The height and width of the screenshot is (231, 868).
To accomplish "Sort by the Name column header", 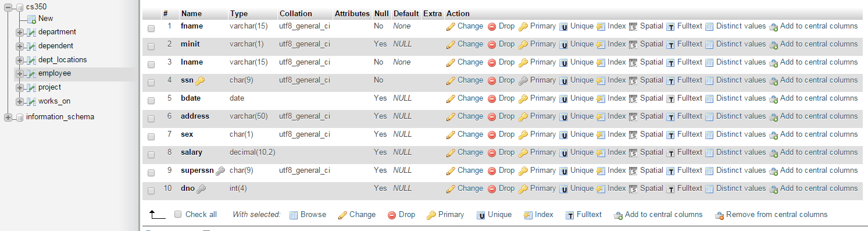I will pyautogui.click(x=191, y=13).
